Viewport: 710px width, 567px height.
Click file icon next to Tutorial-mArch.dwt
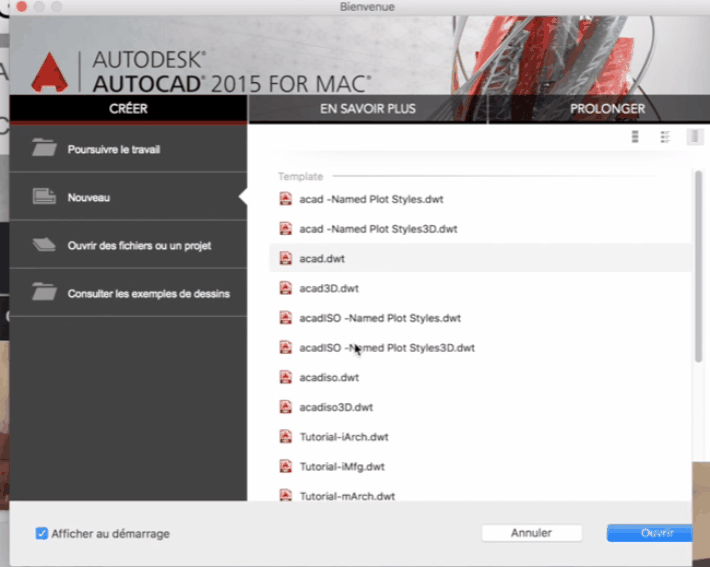[x=285, y=495]
